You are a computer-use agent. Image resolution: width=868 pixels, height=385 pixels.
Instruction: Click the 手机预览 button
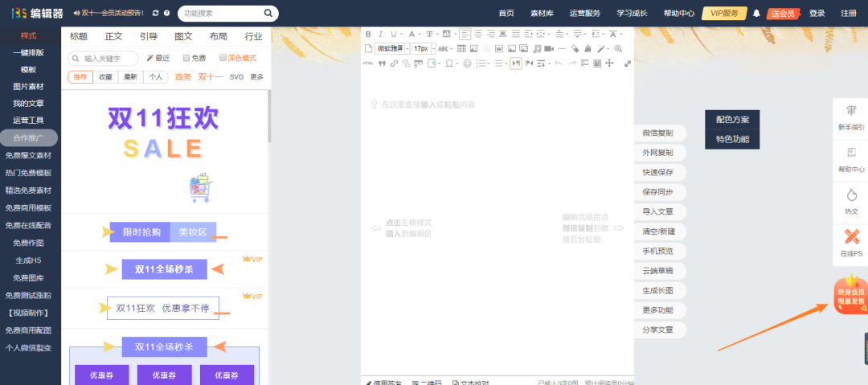(x=657, y=251)
